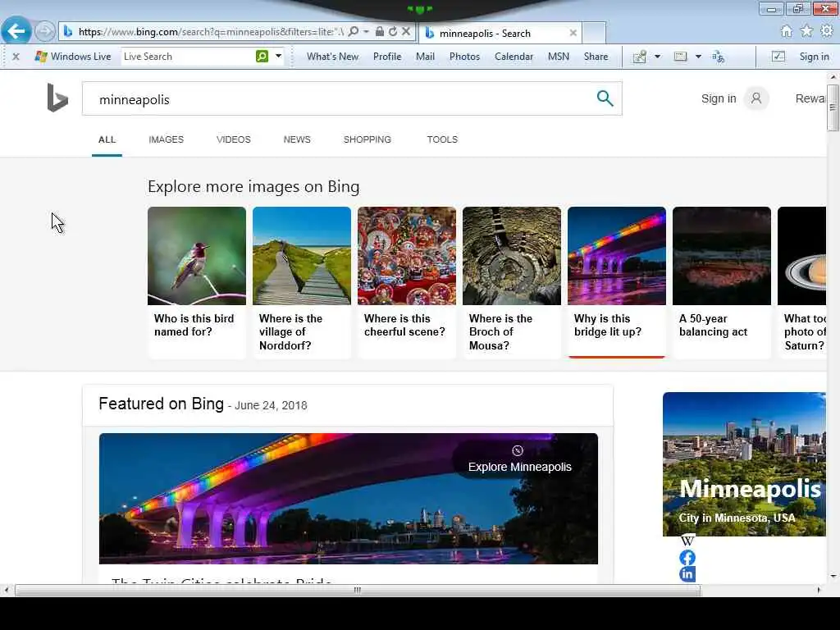This screenshot has height=630, width=840.
Task: Click the Explore Minneapolis button
Action: coord(519,459)
